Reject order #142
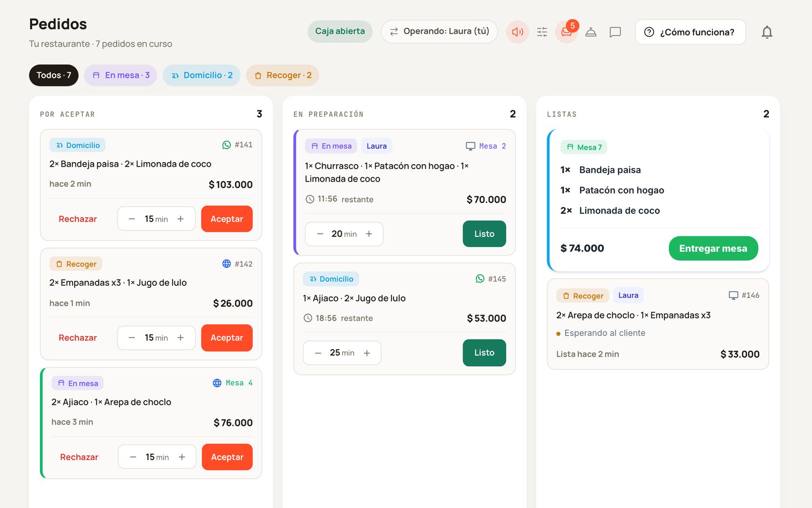This screenshot has height=508, width=812. click(x=78, y=338)
